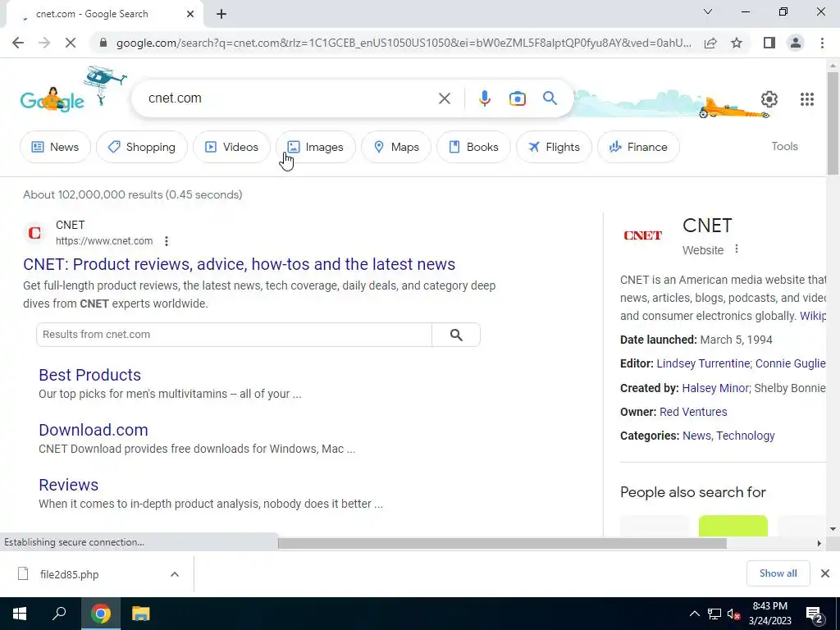840x630 pixels.
Task: Open a new browser tab
Action: [x=221, y=15]
